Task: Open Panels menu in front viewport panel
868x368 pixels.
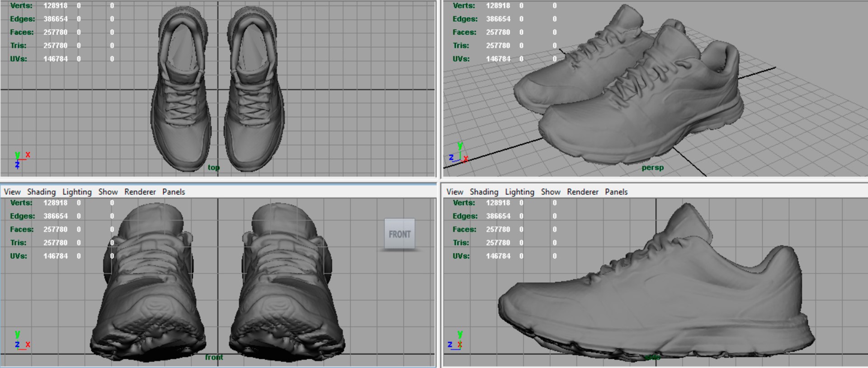Action: pyautogui.click(x=174, y=192)
